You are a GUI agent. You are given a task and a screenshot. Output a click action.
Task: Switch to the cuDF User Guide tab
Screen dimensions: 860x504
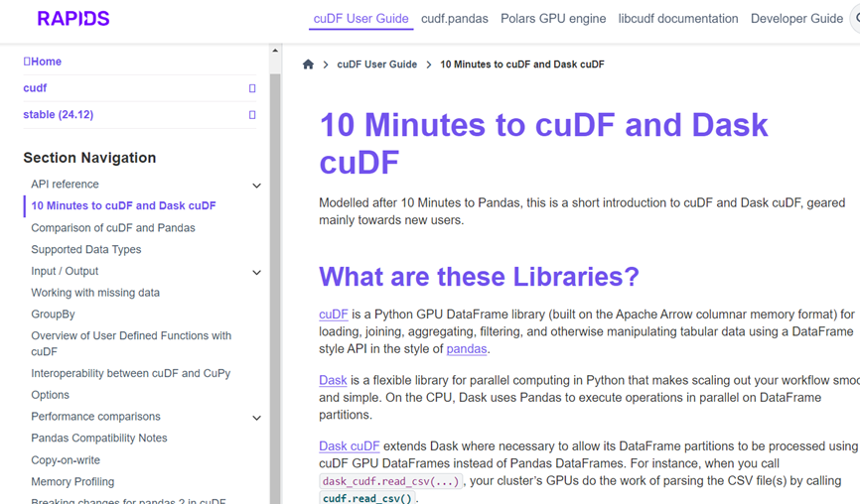(360, 19)
